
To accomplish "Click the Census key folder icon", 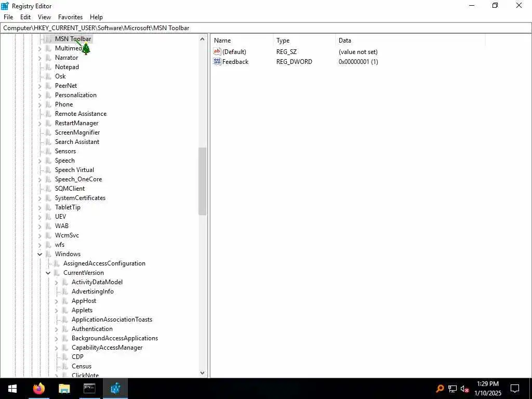I will coord(65,366).
